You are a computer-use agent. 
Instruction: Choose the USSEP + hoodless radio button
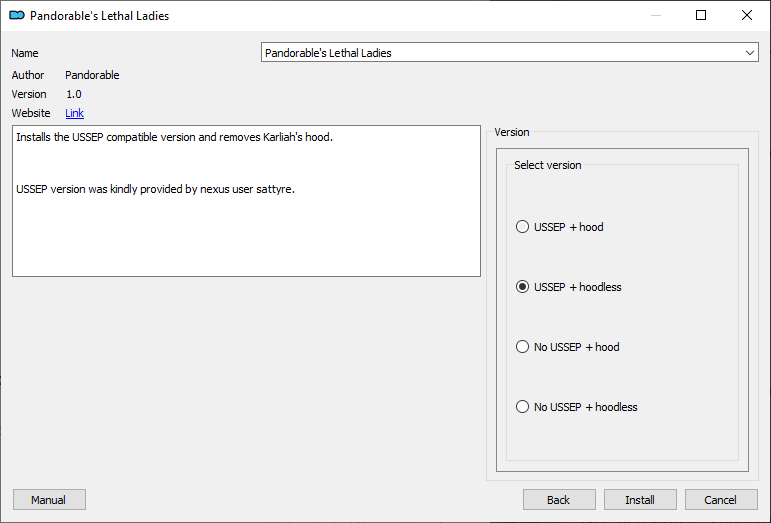[568, 287]
